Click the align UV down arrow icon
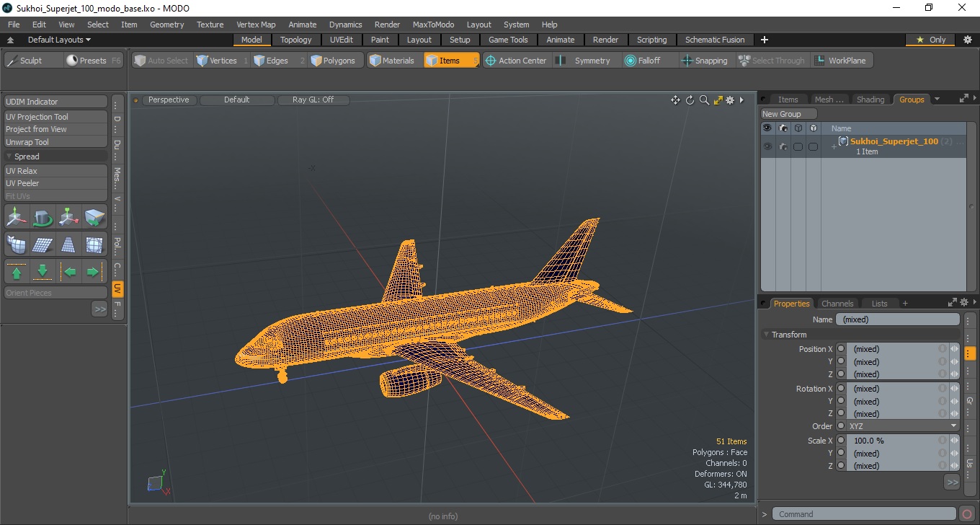980x525 pixels. click(43, 272)
